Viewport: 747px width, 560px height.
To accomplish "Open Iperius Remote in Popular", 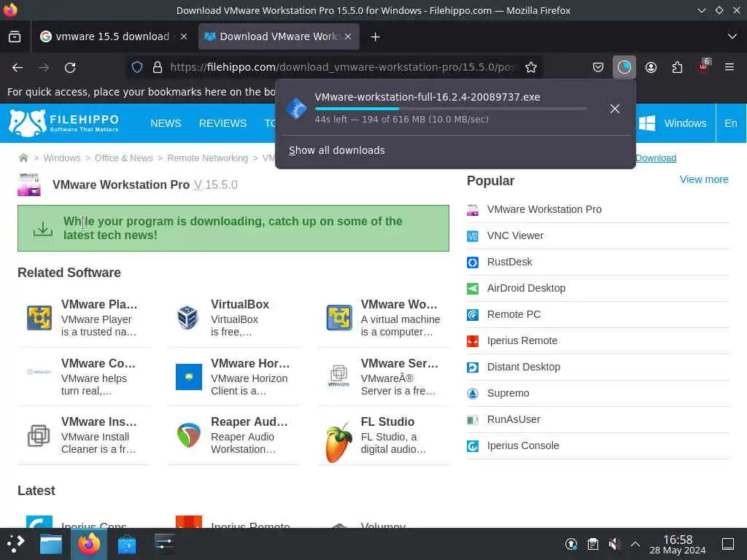I will 522,341.
